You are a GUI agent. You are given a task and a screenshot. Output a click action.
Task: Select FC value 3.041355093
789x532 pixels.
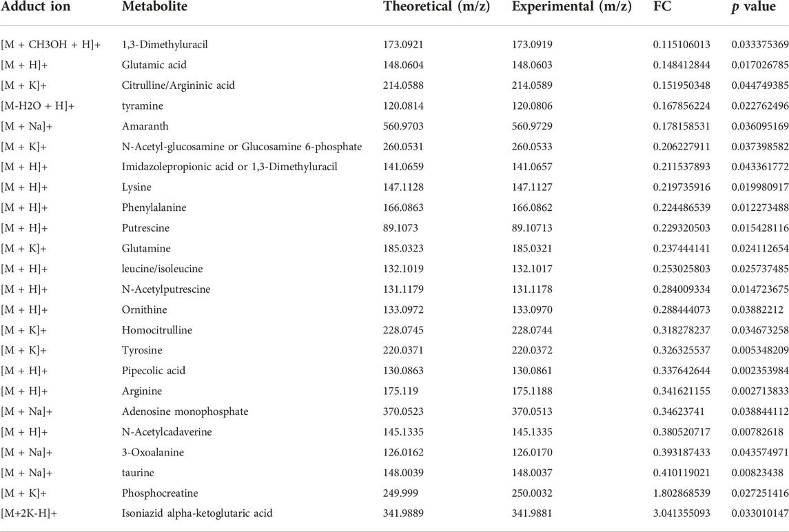click(682, 513)
